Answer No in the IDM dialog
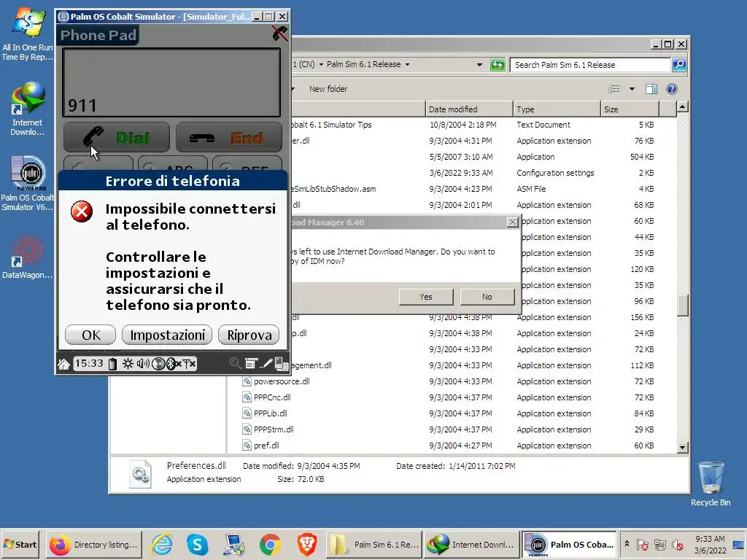The height and width of the screenshot is (560, 747). click(x=487, y=297)
